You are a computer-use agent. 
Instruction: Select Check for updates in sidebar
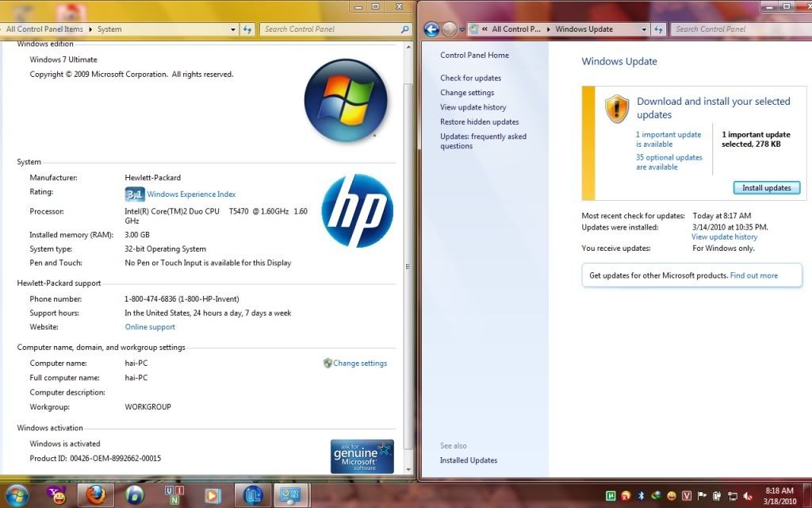[x=470, y=78]
